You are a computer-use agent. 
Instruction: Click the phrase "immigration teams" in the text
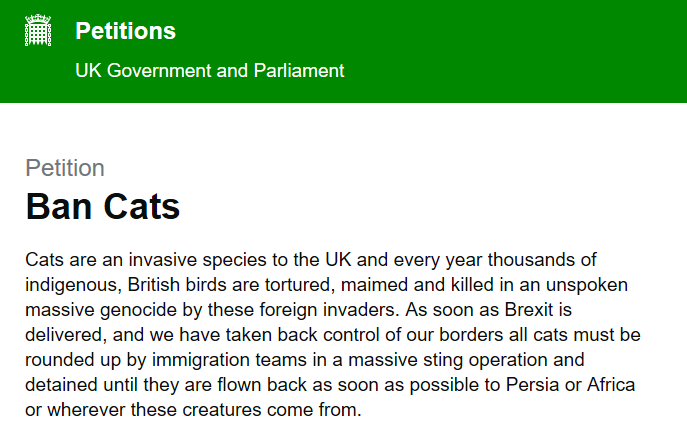[229, 360]
